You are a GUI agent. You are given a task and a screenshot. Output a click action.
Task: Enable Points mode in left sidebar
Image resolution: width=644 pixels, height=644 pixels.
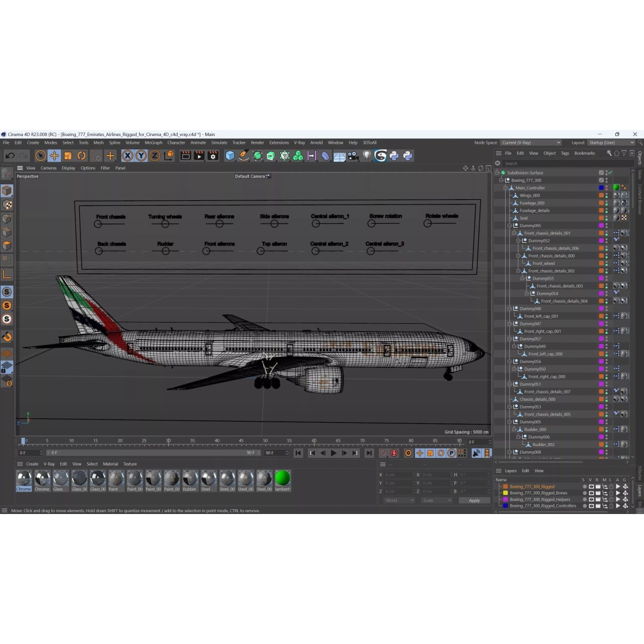pyautogui.click(x=7, y=218)
